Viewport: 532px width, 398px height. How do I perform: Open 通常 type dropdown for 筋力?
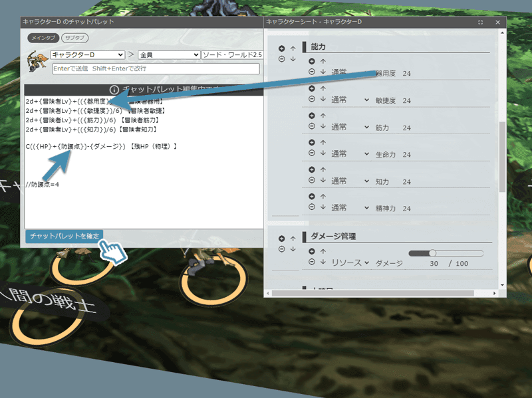pos(350,127)
